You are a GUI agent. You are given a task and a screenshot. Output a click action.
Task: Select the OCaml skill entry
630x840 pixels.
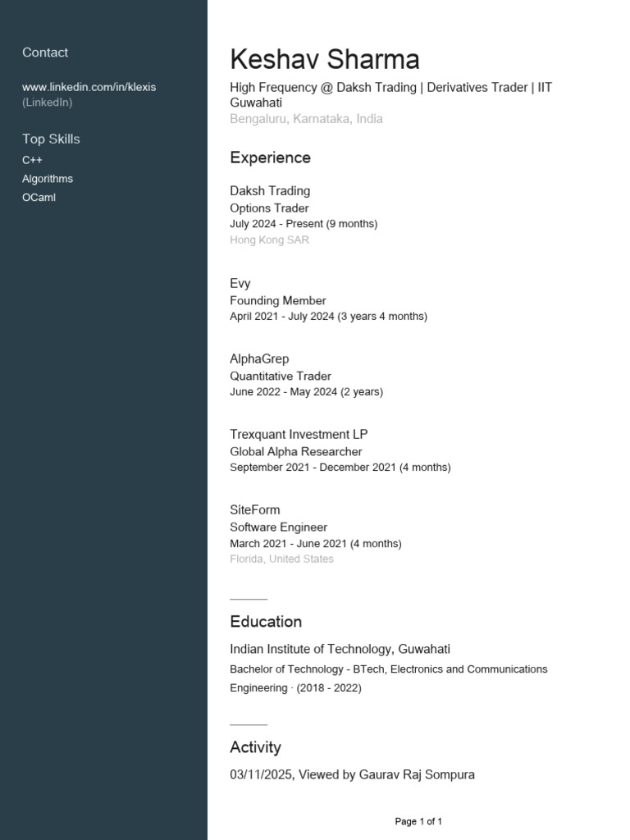[x=39, y=198]
